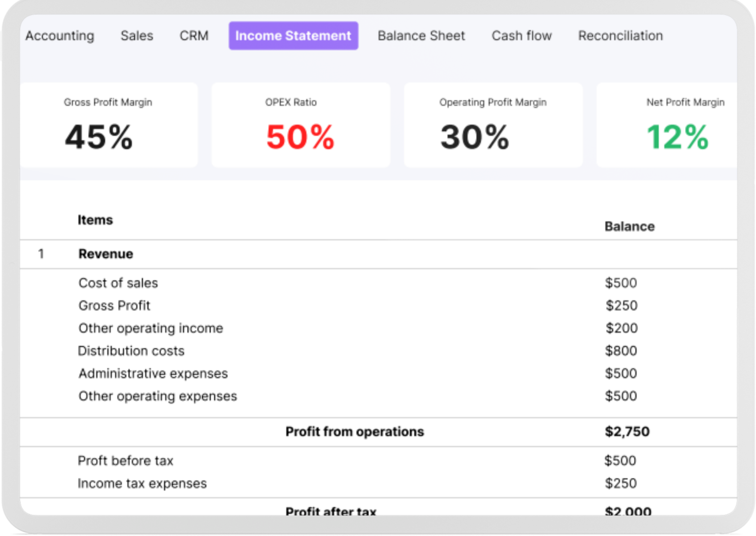Screen dimensions: 756x536
Task: Open the CRM tab
Action: coord(194,36)
